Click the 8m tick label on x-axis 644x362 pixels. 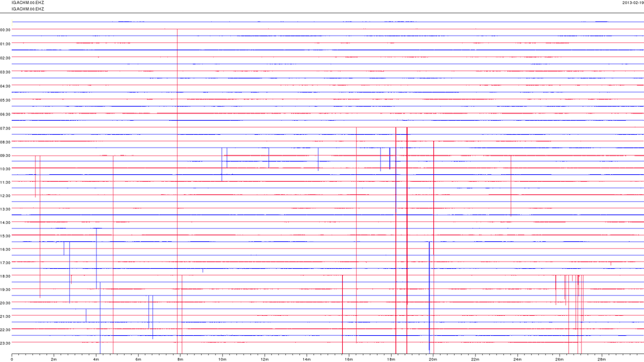(180, 359)
